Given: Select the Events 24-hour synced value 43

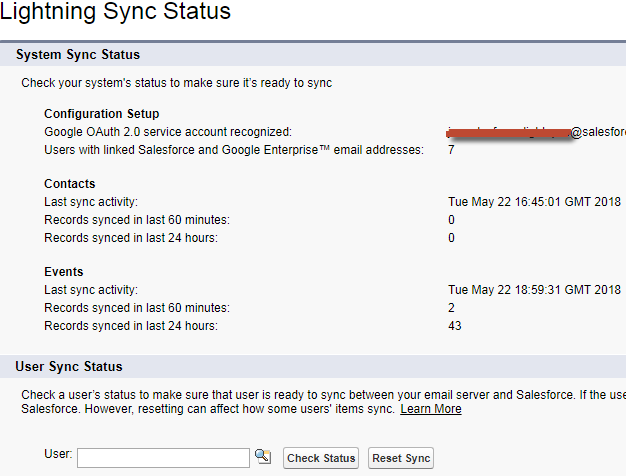Looking at the screenshot, I should pos(454,325).
